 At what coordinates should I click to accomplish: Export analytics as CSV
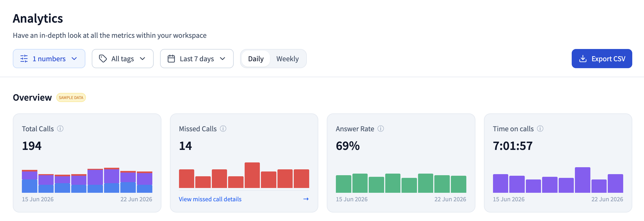tap(602, 59)
